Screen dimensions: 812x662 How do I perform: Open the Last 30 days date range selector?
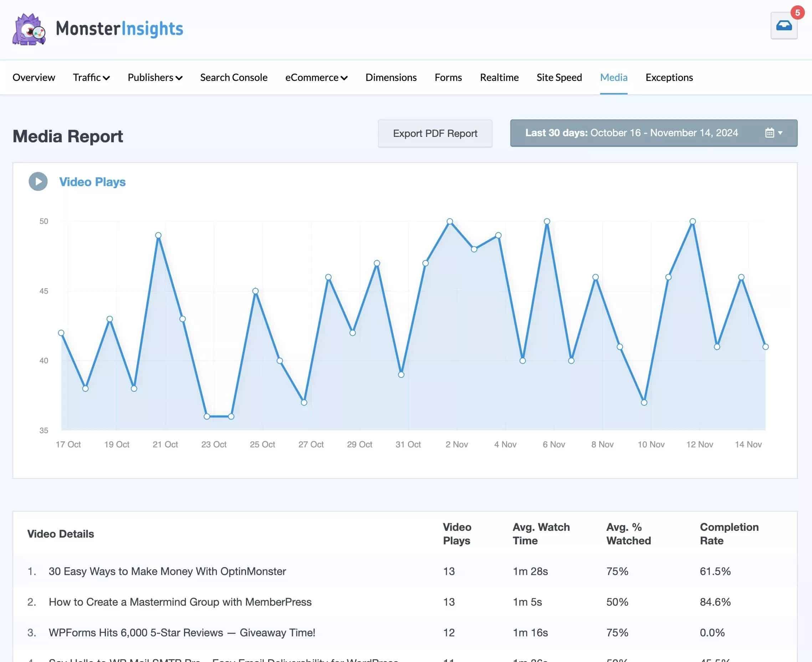[x=631, y=133]
